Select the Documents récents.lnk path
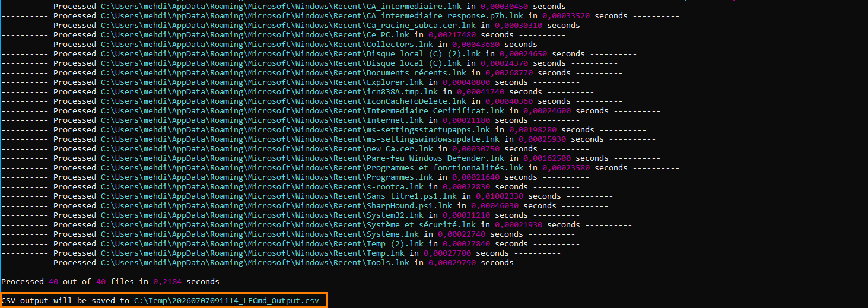Viewport: 868px width, 308px height. pyautogui.click(x=285, y=72)
